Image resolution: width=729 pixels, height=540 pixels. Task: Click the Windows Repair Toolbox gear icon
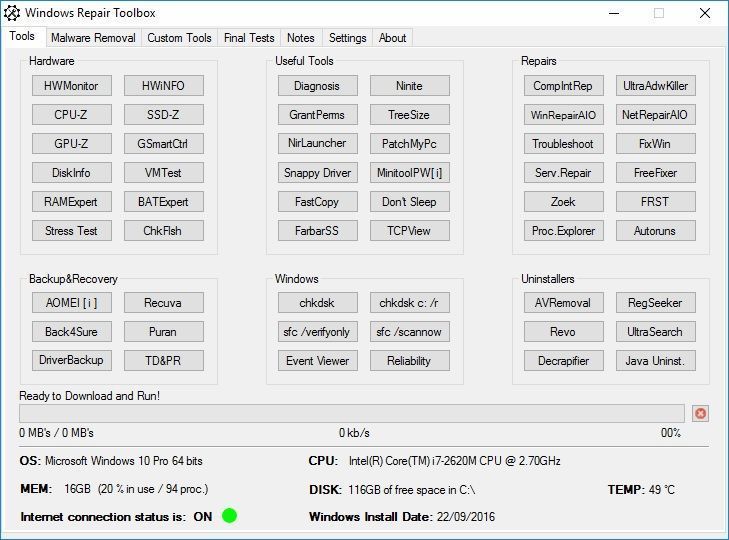(12, 13)
